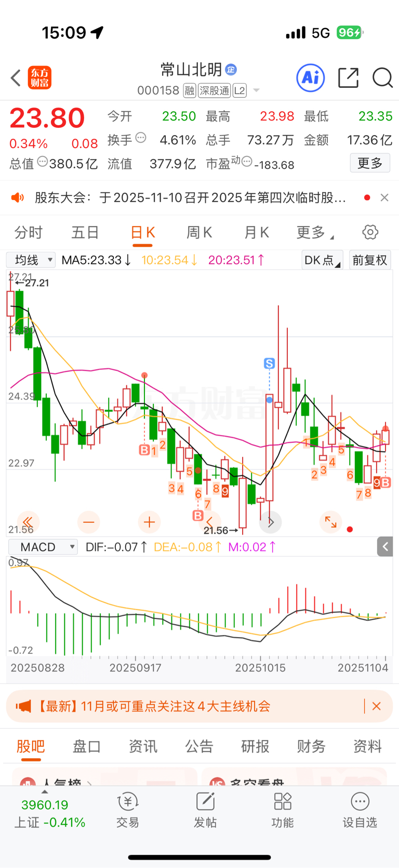Collapse side panel arrow beside MACD
Image resolution: width=399 pixels, height=868 pixels.
tap(385, 547)
